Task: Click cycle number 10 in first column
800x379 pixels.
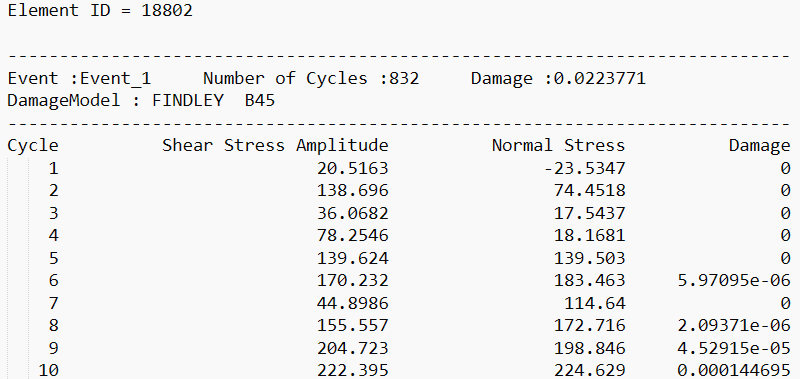Action: pos(48,370)
